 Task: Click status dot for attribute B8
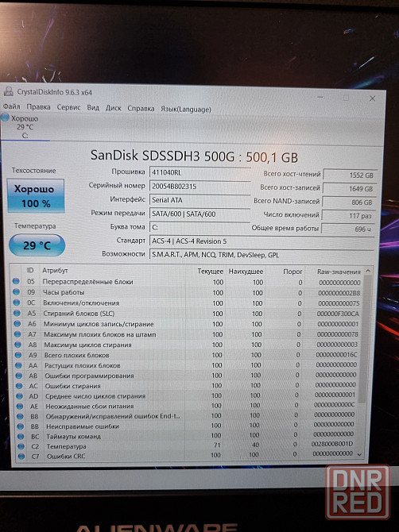coord(21,416)
